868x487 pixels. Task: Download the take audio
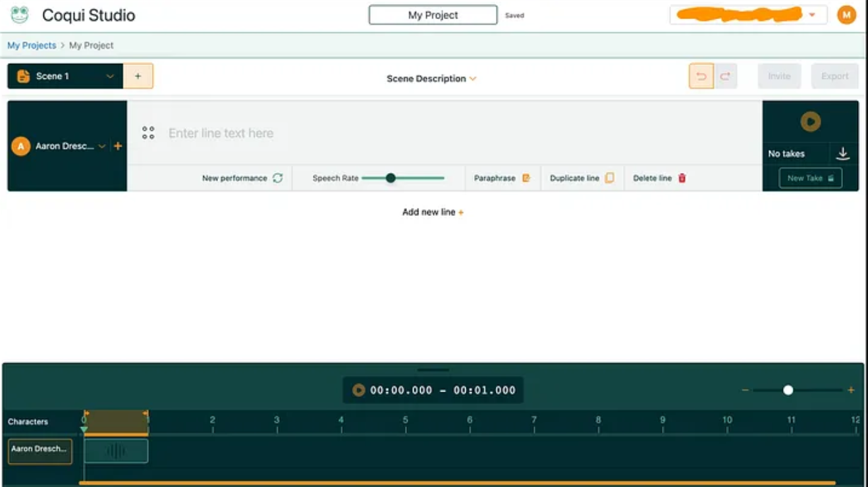pyautogui.click(x=843, y=153)
